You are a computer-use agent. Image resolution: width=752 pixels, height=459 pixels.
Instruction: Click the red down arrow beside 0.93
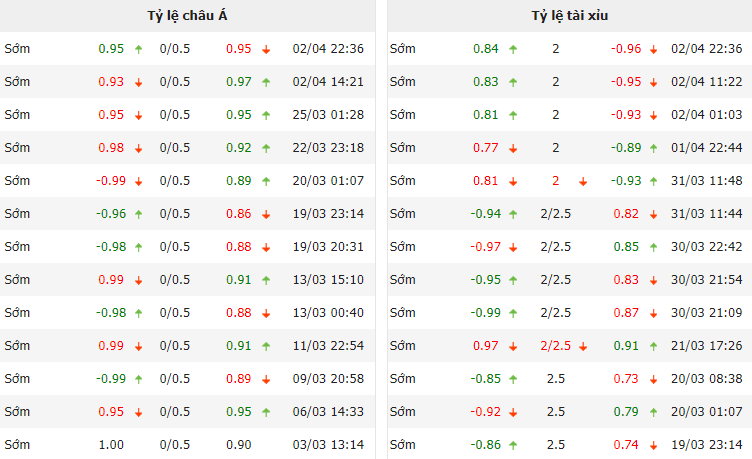[138, 82]
